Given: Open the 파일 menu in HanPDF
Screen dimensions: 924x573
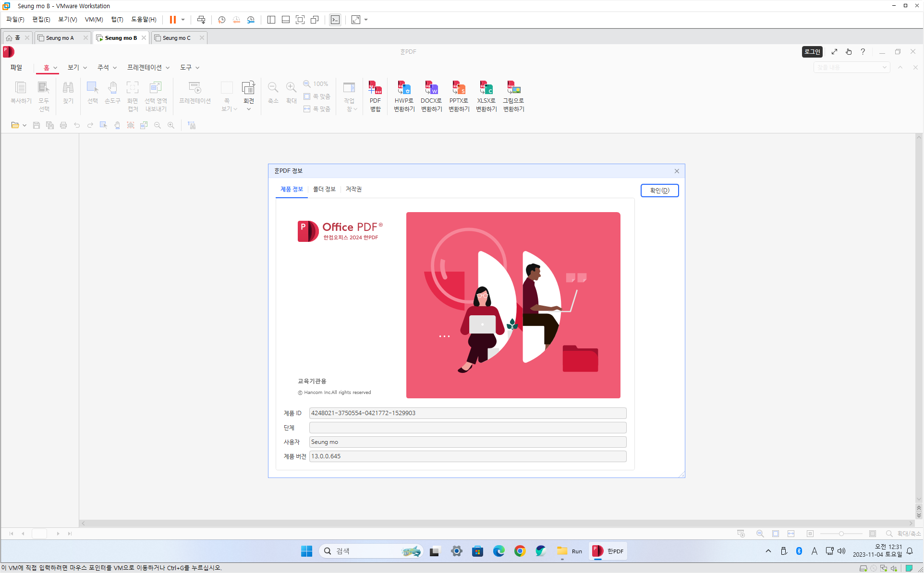Looking at the screenshot, I should [16, 68].
